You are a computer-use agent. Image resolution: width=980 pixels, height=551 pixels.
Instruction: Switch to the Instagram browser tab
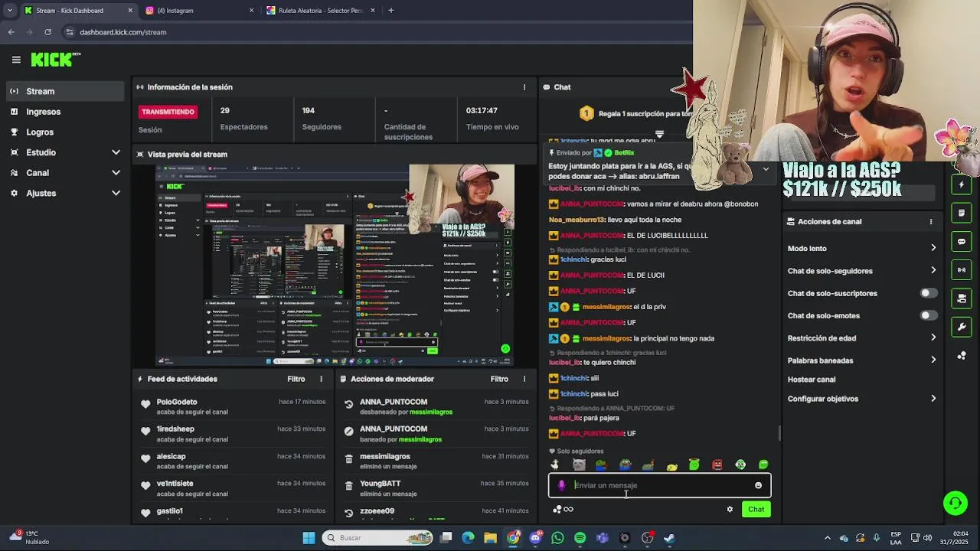[199, 11]
